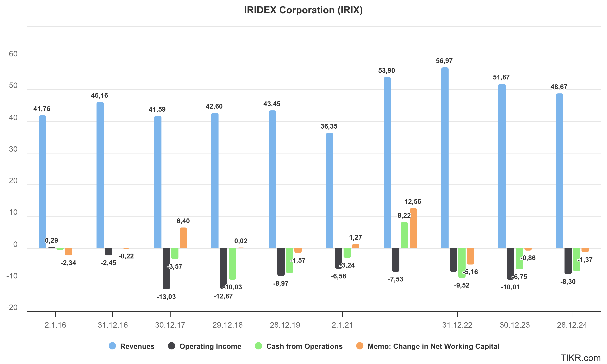The height and width of the screenshot is (364, 607).
Task: Click the 2.1.16 x-axis date label
Action: click(x=55, y=325)
